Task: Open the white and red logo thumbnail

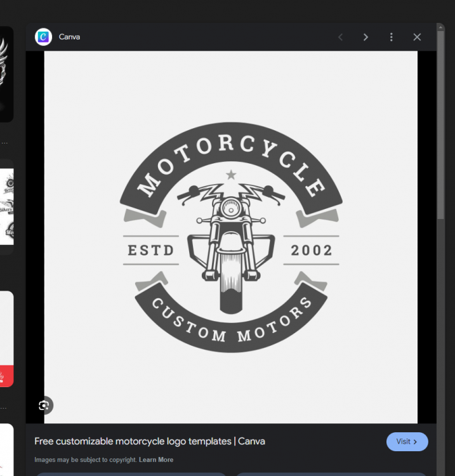Action: point(6,339)
